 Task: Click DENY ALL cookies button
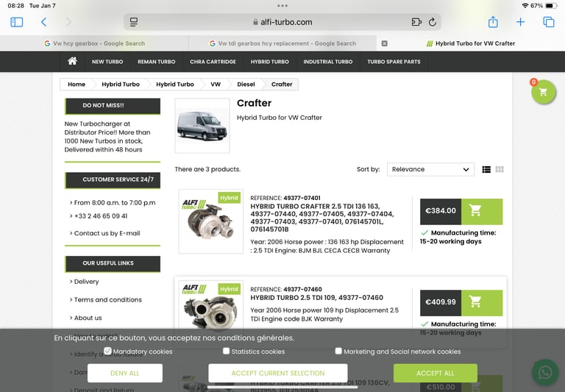[x=124, y=373]
